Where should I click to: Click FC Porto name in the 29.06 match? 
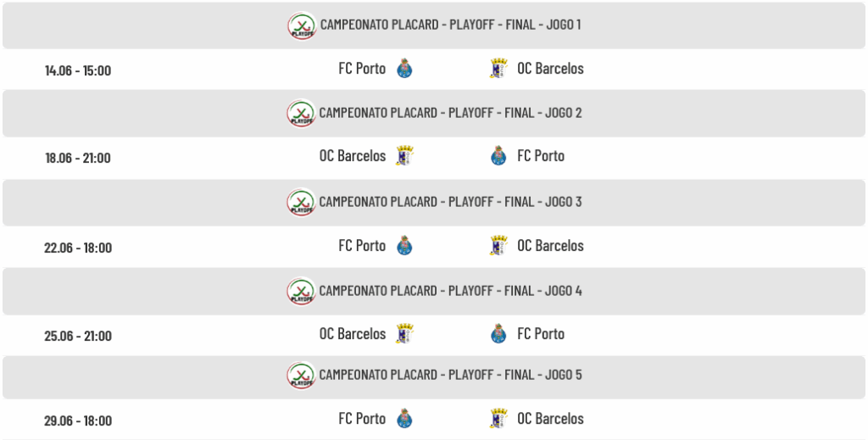362,418
